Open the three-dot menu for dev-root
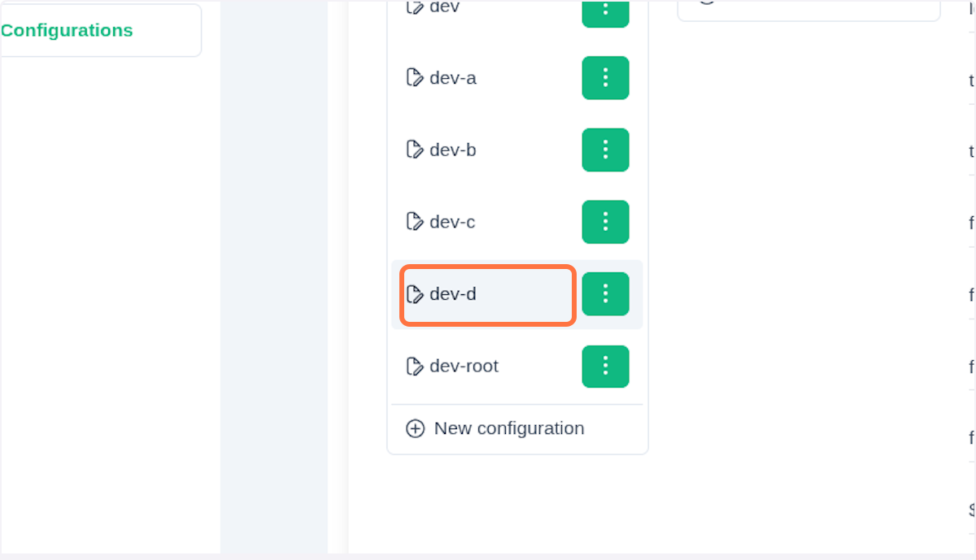 (605, 367)
